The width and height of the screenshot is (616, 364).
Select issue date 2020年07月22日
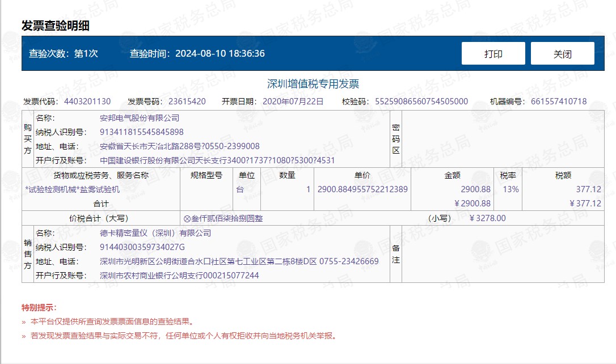point(293,101)
